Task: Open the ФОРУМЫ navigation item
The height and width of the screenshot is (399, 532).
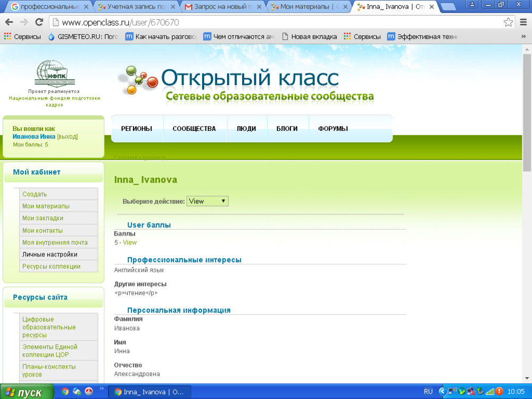Action: [x=333, y=129]
